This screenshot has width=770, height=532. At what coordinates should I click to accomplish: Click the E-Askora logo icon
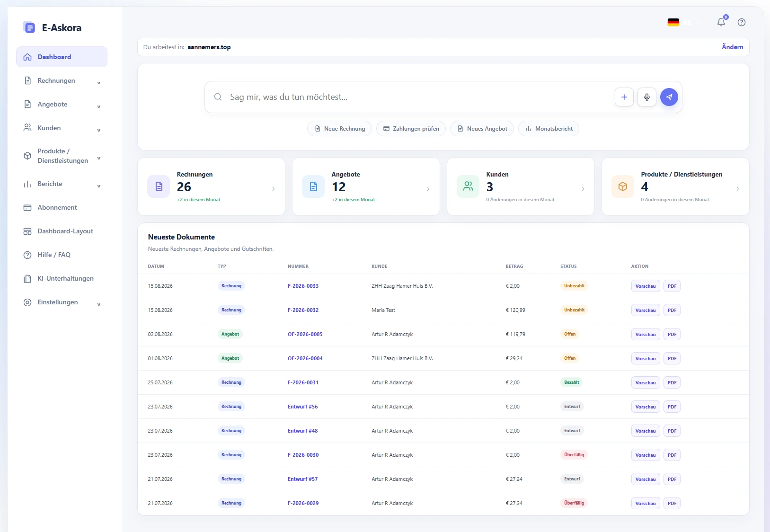pyautogui.click(x=29, y=27)
